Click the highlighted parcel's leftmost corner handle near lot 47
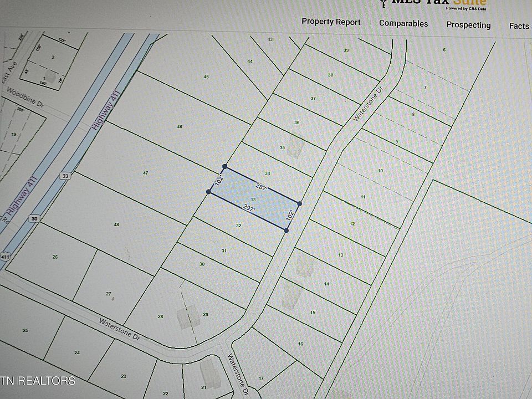 (x=209, y=192)
